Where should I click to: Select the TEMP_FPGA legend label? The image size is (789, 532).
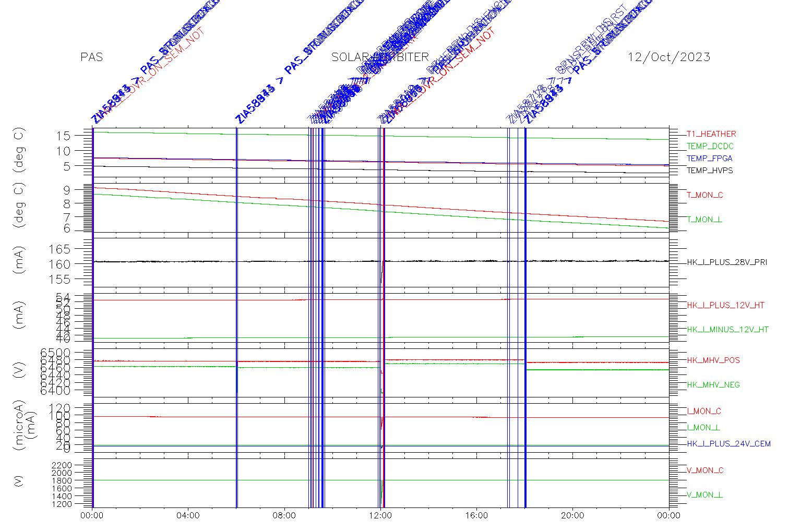(x=710, y=159)
